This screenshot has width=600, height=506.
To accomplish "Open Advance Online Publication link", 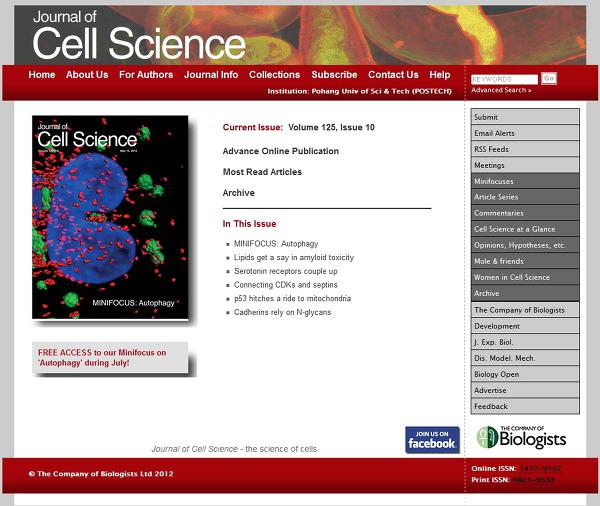I will click(280, 151).
